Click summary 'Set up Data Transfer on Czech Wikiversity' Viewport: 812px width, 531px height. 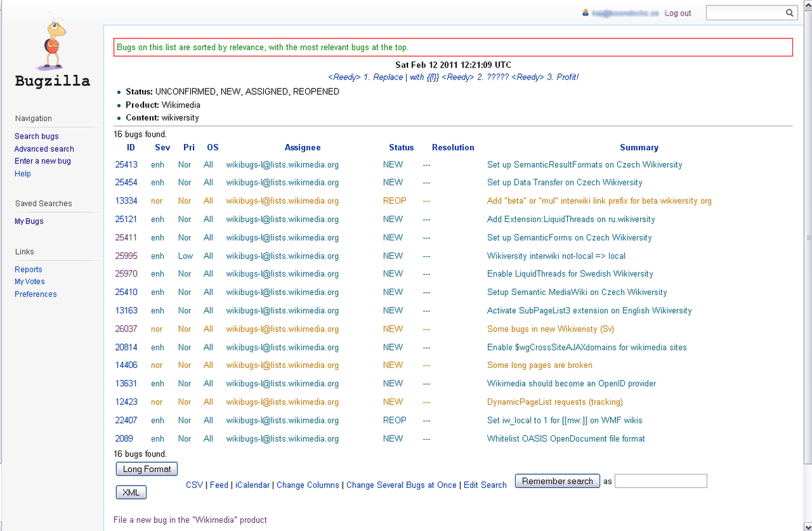point(564,183)
